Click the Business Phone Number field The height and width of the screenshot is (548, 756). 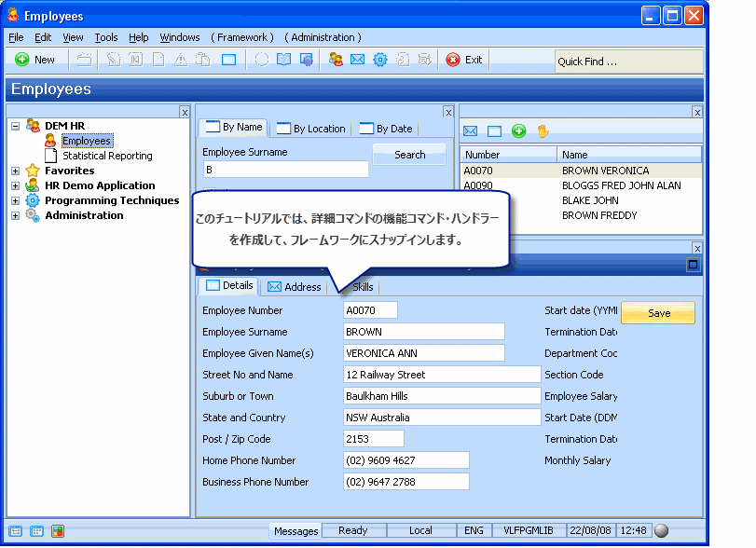tap(405, 482)
